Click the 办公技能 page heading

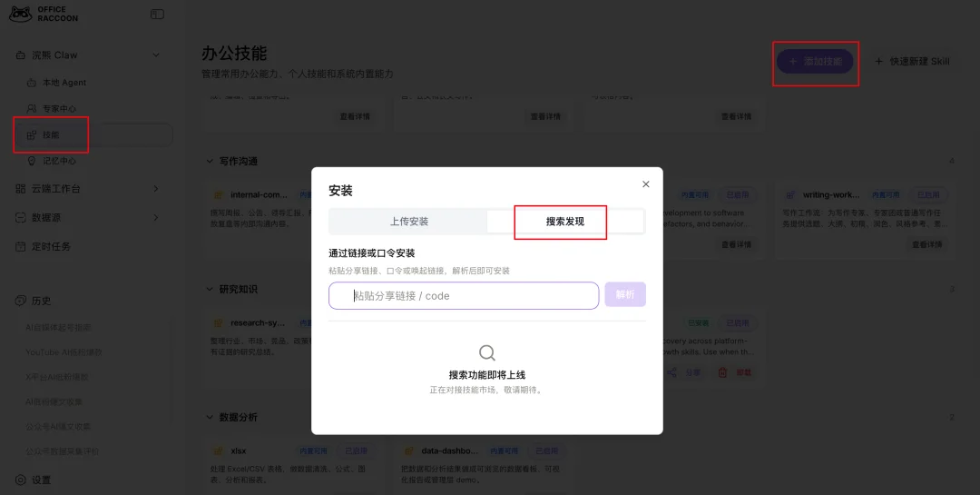pyautogui.click(x=234, y=54)
